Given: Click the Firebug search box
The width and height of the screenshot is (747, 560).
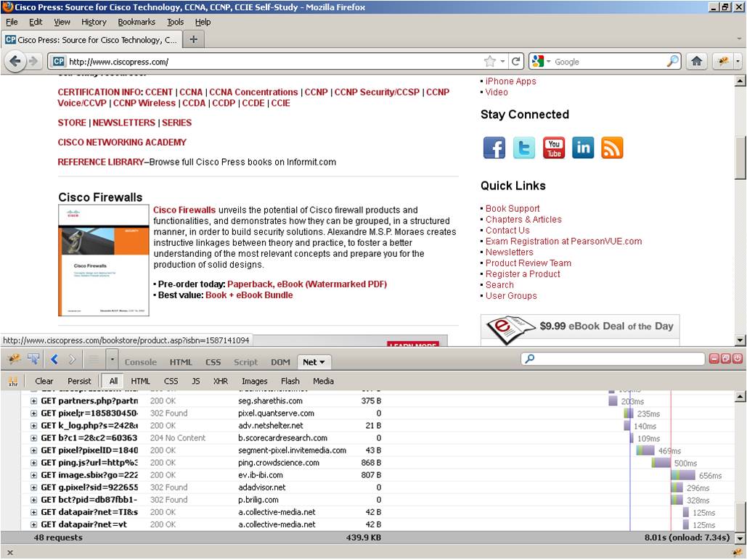Looking at the screenshot, I should tap(613, 358).
